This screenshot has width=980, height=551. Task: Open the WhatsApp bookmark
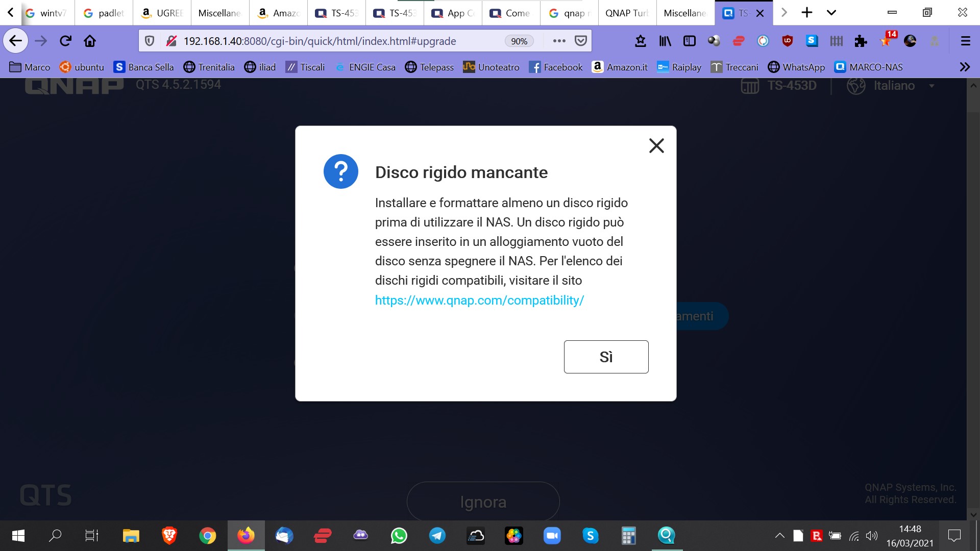796,67
